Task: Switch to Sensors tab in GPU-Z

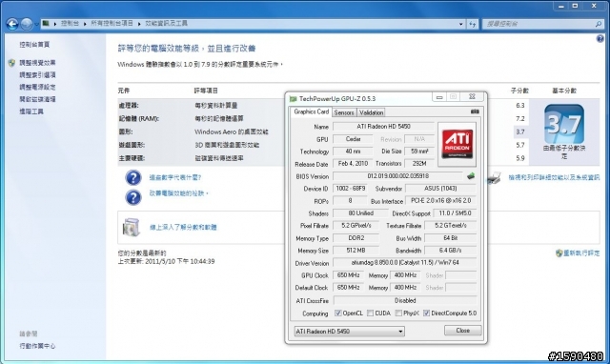Action: [x=344, y=112]
